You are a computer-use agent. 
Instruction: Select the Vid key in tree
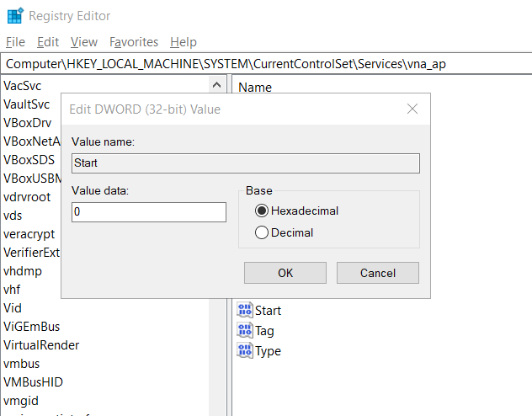(13, 308)
